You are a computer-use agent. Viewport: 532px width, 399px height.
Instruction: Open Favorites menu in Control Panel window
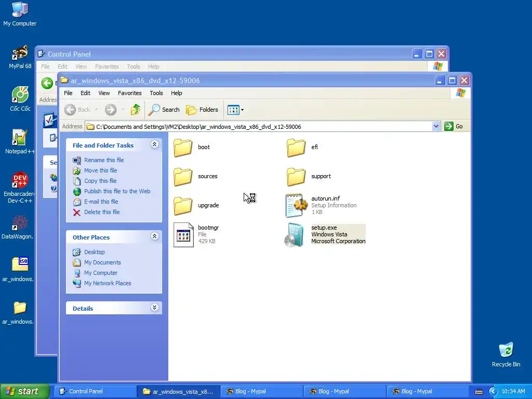(x=107, y=66)
